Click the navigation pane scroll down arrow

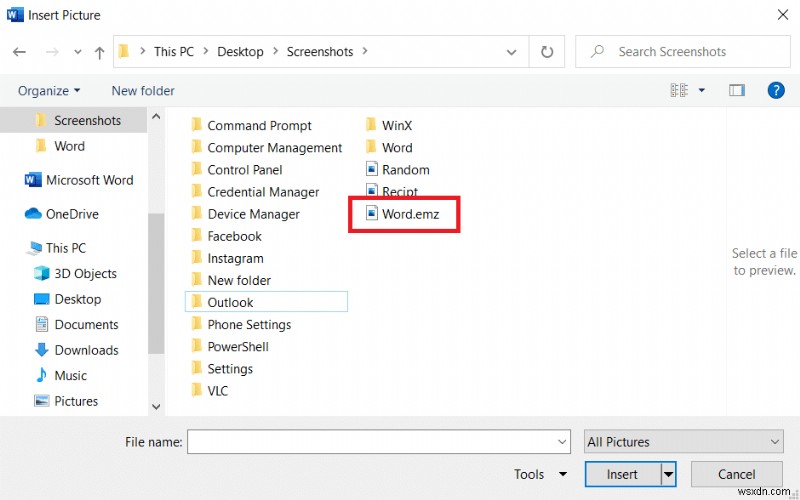pos(155,406)
